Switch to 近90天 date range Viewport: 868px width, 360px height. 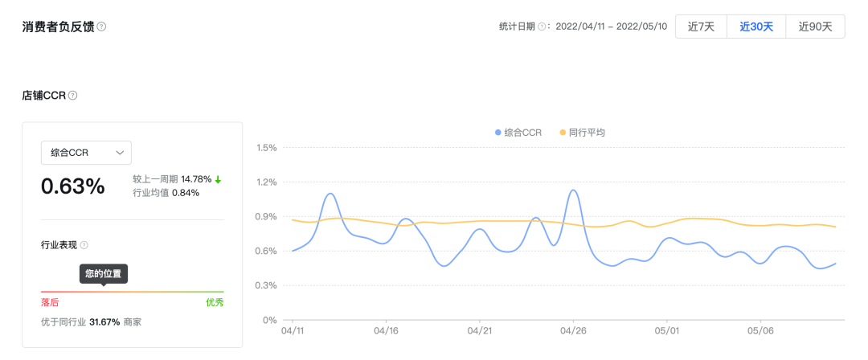coord(815,27)
